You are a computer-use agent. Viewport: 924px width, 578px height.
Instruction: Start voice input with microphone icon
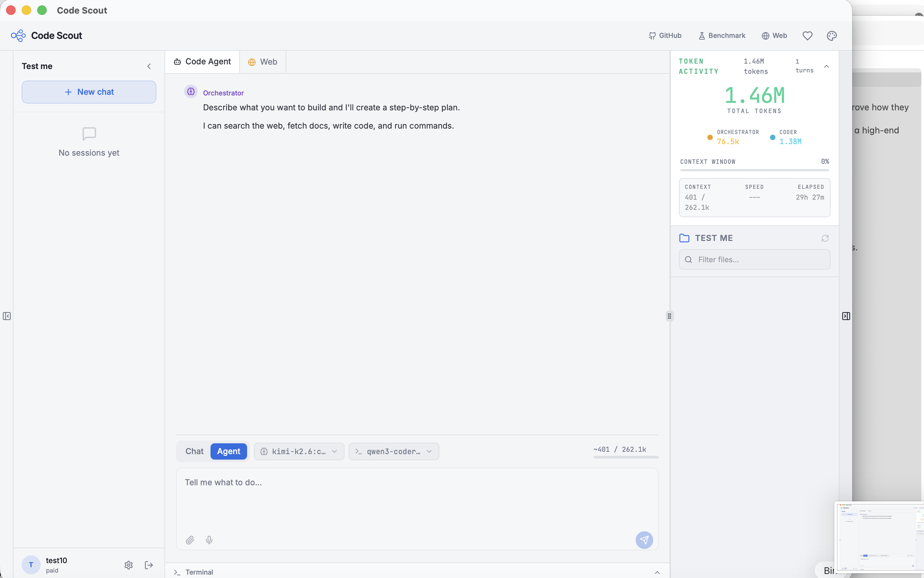tap(209, 540)
